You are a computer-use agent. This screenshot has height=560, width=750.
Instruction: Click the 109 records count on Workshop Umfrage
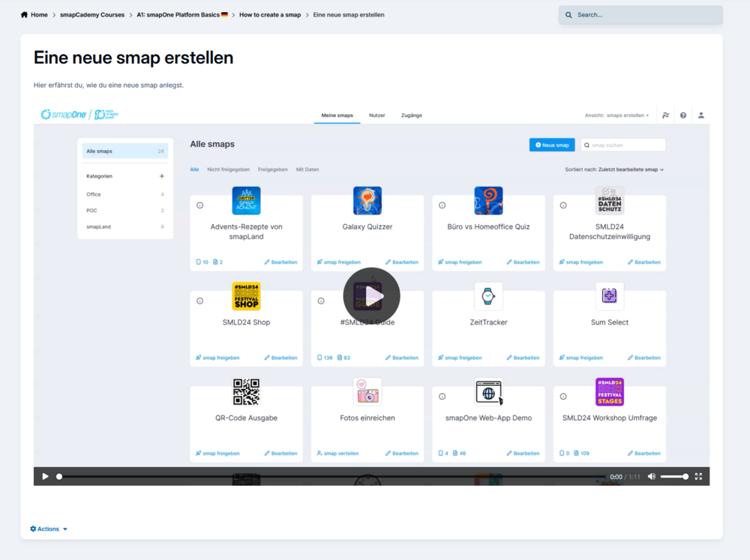582,454
